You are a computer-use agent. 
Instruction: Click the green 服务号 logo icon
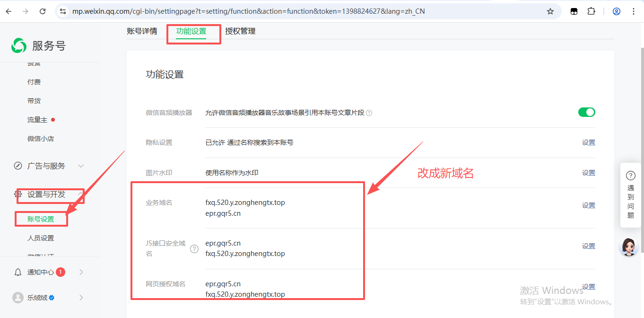[x=19, y=46]
